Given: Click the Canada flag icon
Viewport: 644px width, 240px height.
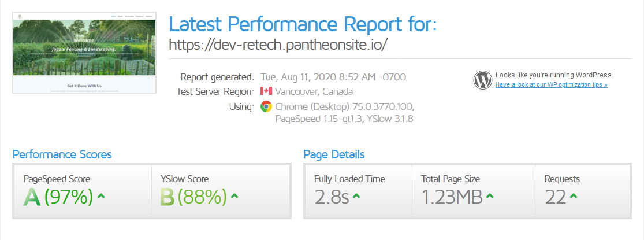Looking at the screenshot, I should pos(266,91).
